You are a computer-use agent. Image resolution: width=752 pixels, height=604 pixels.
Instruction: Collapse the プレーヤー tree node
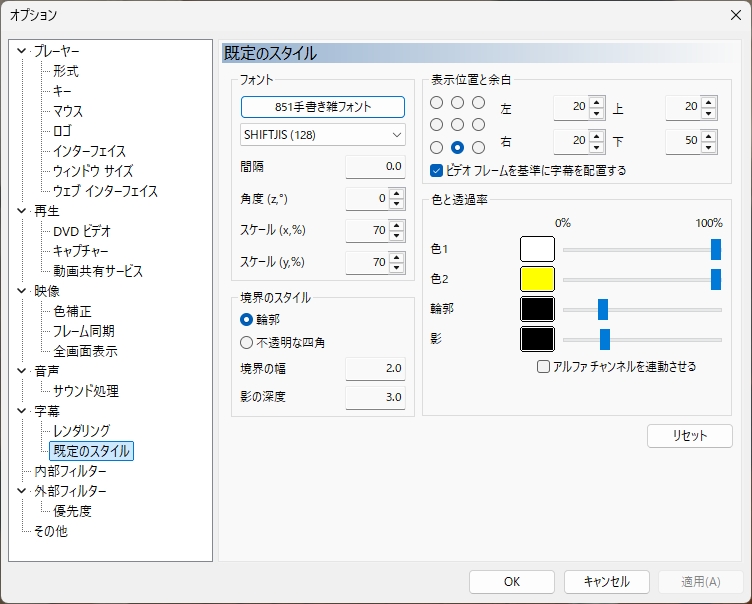(22, 51)
